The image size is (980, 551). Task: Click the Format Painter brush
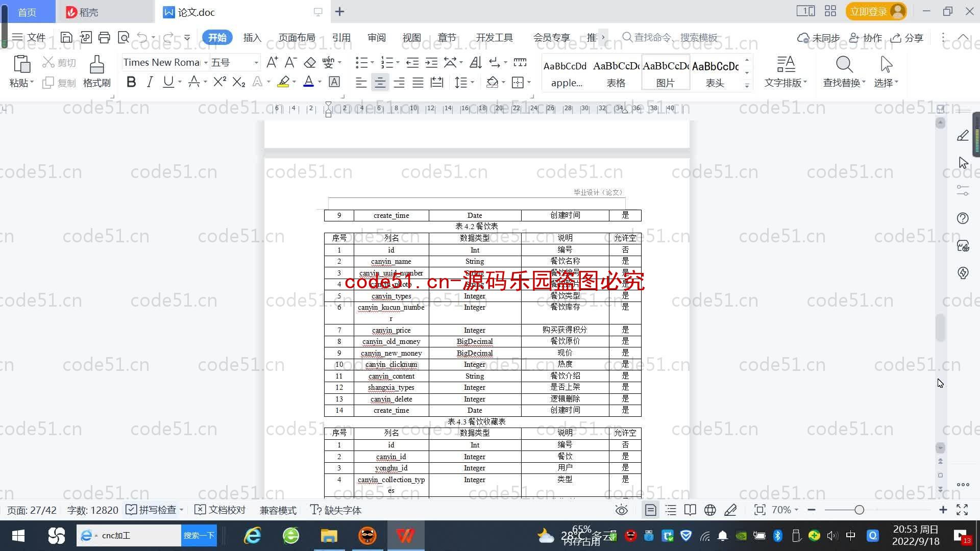[x=97, y=65]
